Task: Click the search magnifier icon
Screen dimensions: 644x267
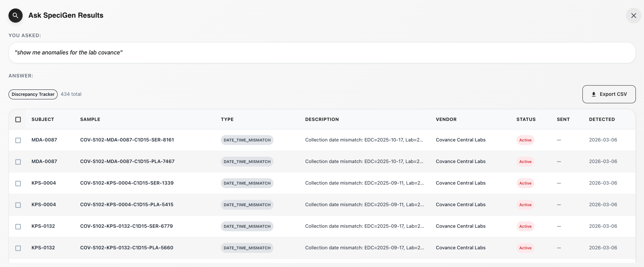Action: (16, 16)
